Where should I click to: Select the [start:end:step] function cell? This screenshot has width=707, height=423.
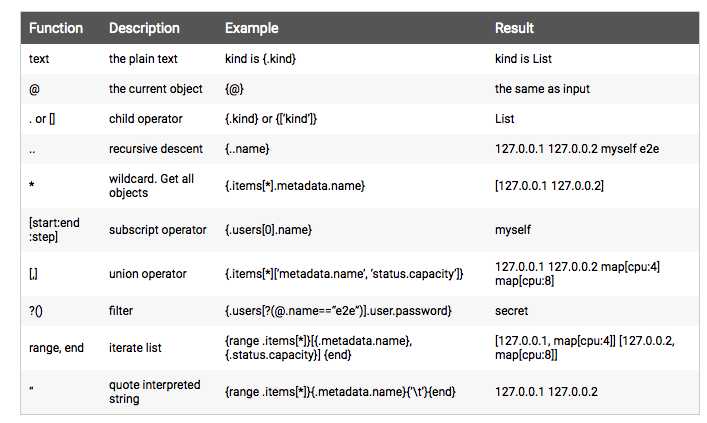[x=53, y=229]
